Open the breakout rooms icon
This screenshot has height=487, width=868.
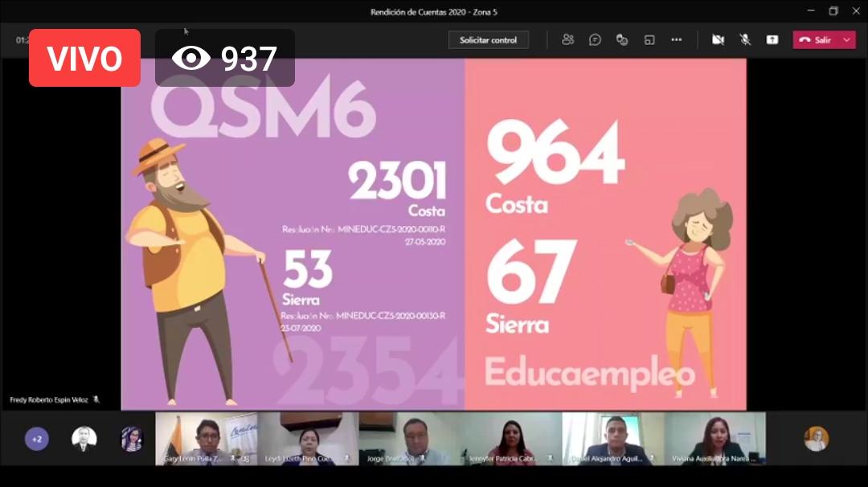tap(649, 40)
